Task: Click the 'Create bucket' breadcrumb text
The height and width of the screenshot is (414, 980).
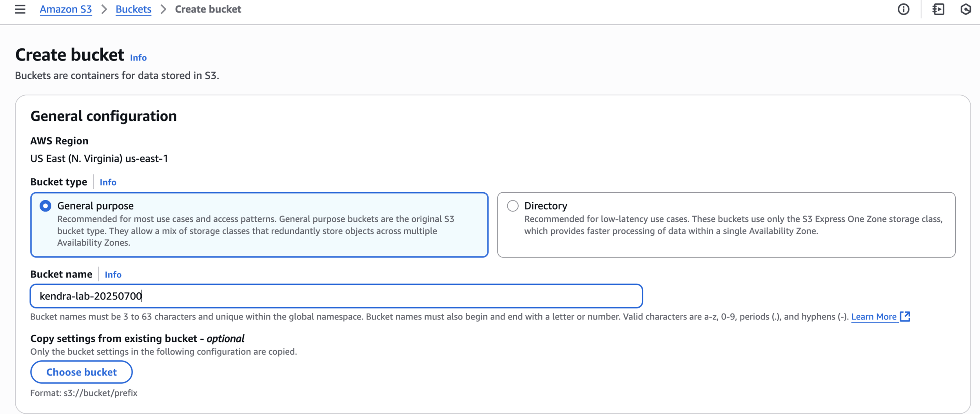Action: click(x=208, y=9)
